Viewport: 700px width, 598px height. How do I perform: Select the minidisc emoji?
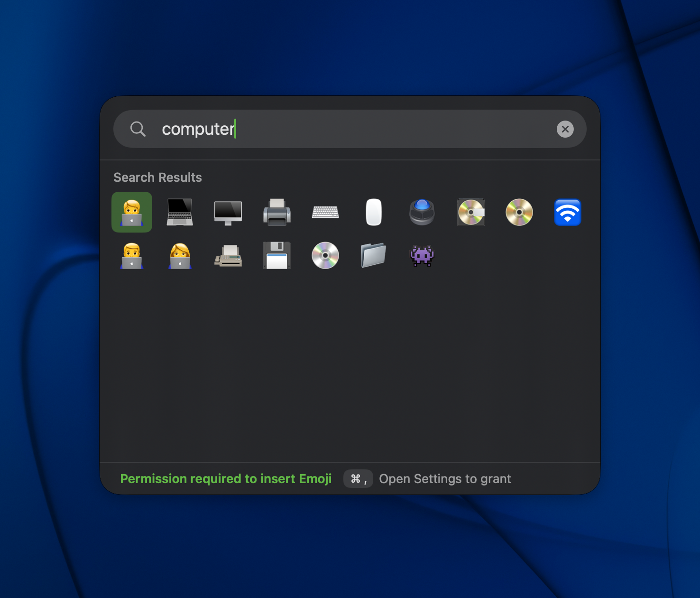point(470,212)
